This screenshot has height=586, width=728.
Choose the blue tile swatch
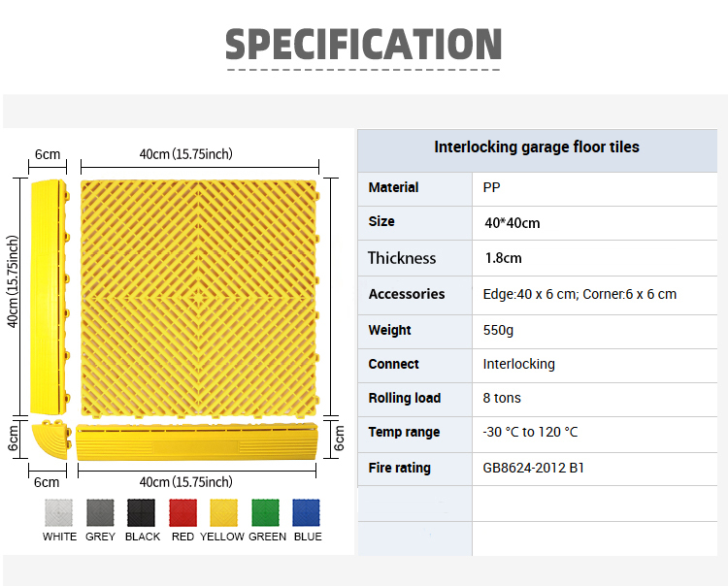click(x=307, y=512)
